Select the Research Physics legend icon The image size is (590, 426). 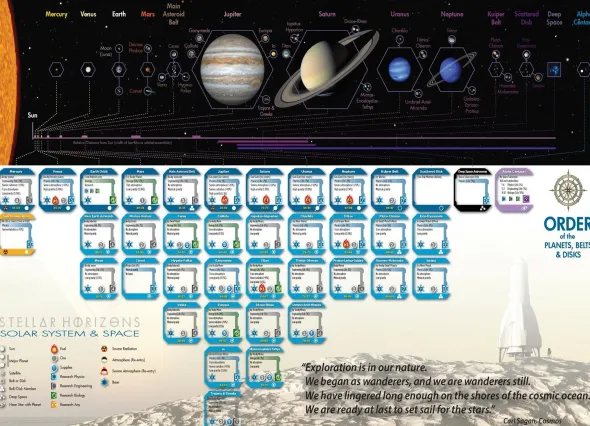pyautogui.click(x=54, y=377)
